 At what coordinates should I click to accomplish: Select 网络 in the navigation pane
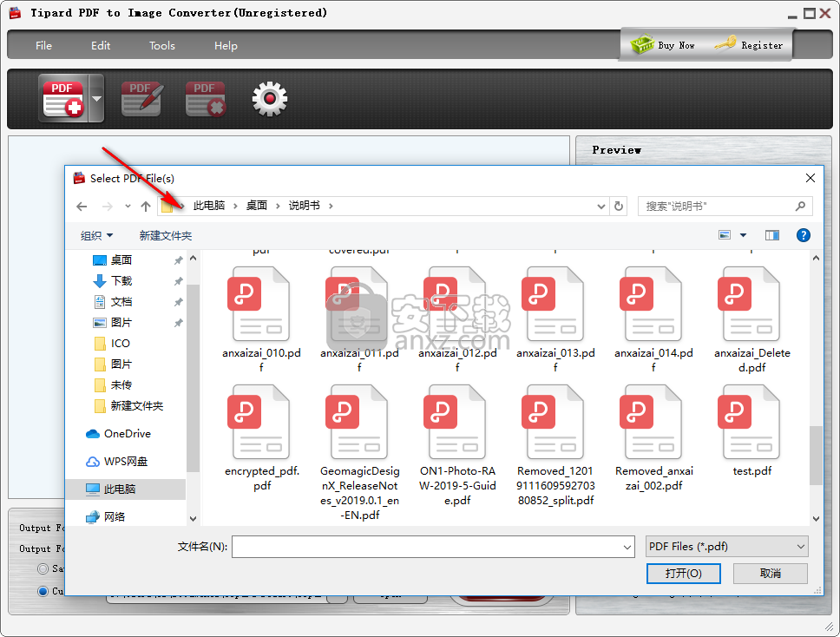pyautogui.click(x=114, y=517)
